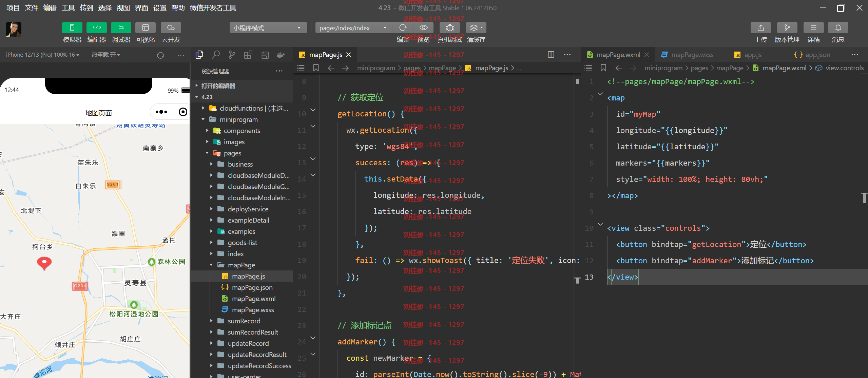Split the mapPage.js editor

[551, 55]
